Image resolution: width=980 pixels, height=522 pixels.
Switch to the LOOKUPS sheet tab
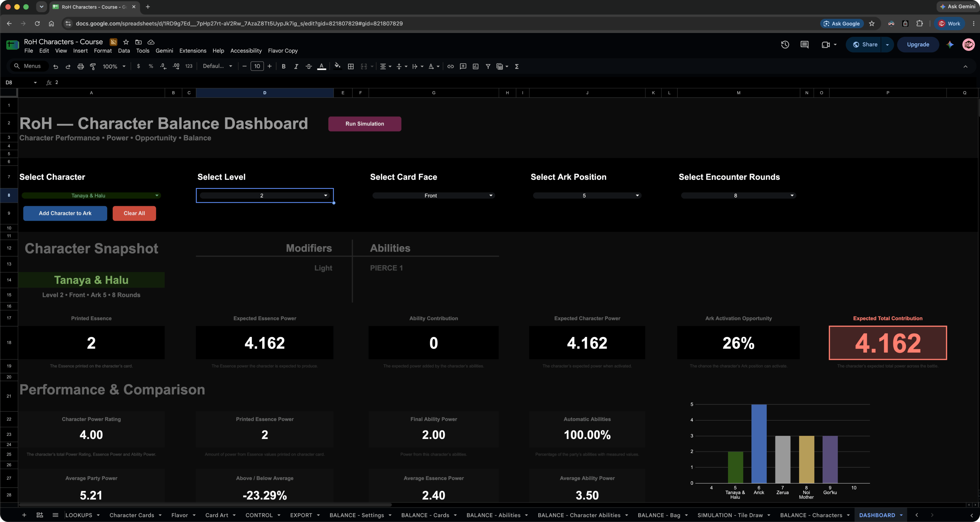pyautogui.click(x=79, y=515)
